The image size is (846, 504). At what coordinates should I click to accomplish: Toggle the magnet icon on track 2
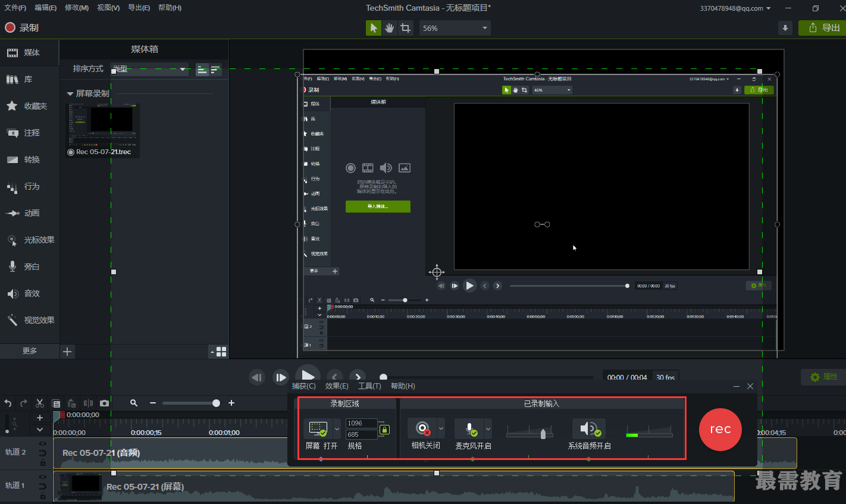pos(42,453)
